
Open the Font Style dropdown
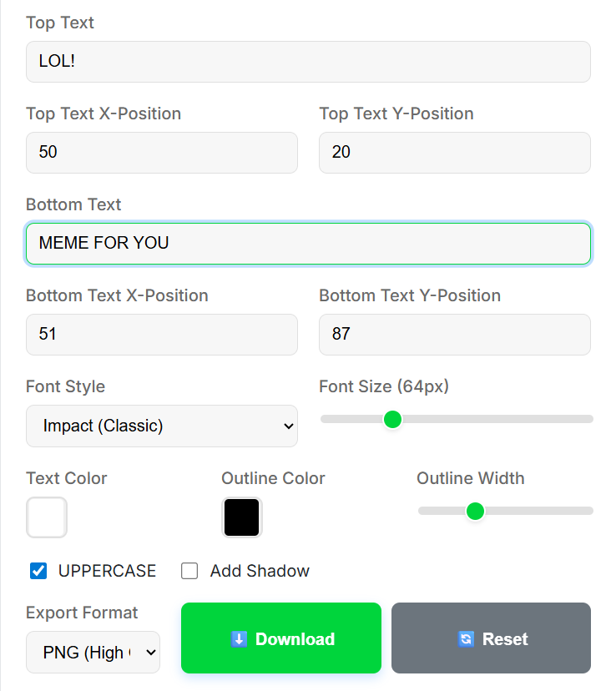pyautogui.click(x=162, y=426)
